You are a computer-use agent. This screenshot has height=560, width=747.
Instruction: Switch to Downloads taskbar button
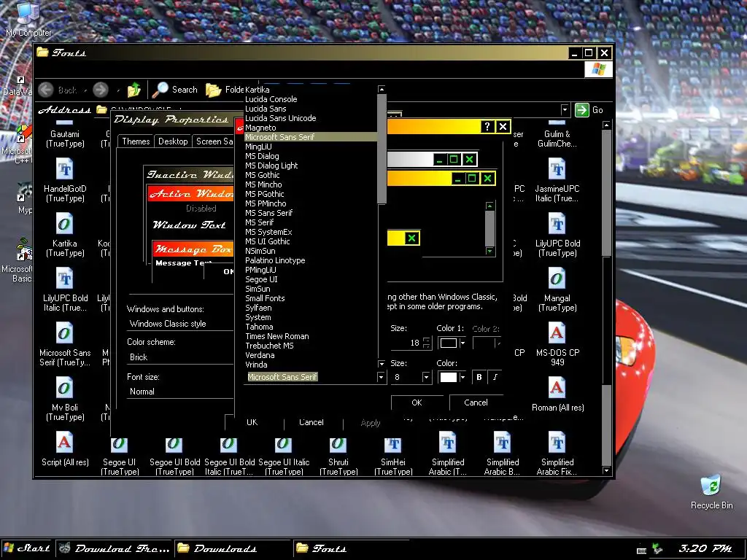point(232,548)
